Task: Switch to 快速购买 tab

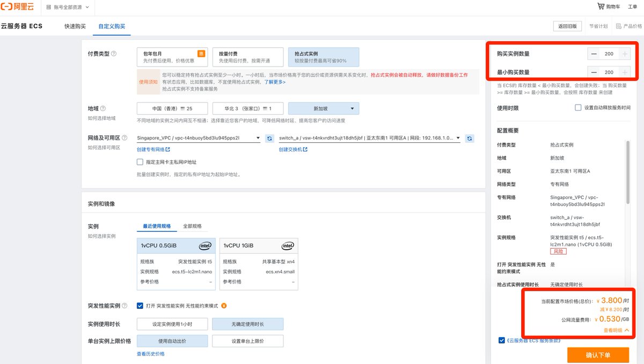Action: [x=75, y=26]
